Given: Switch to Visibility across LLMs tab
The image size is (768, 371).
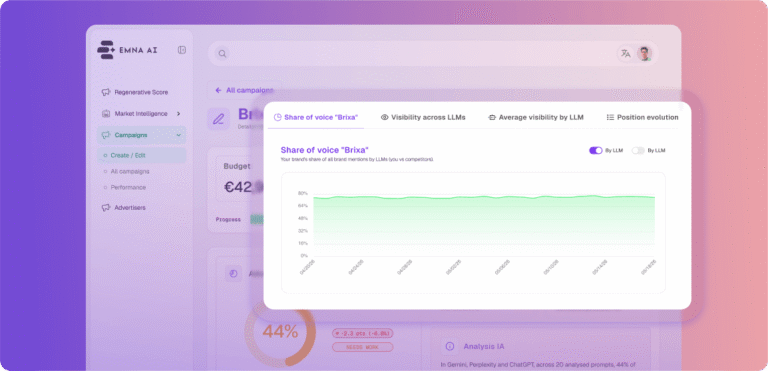Looking at the screenshot, I should (423, 118).
